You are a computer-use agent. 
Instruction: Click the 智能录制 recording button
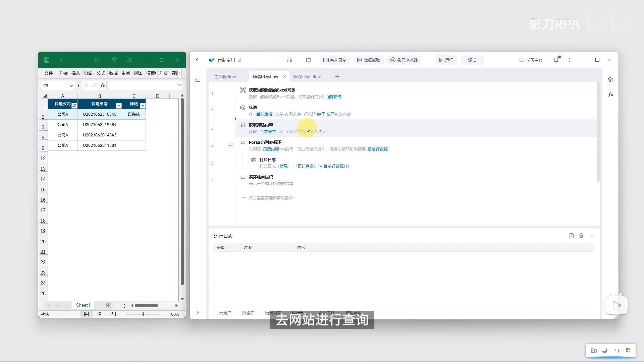(x=335, y=60)
